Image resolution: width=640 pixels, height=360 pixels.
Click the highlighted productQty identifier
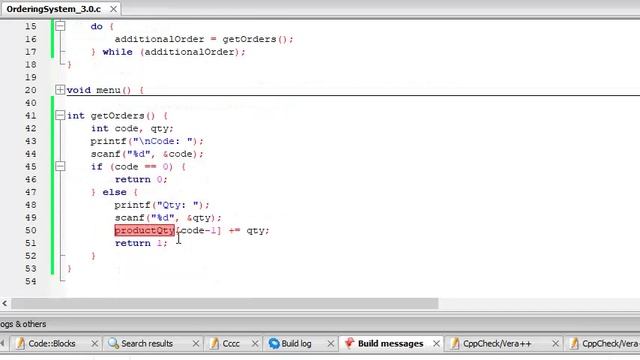[x=144, y=231]
